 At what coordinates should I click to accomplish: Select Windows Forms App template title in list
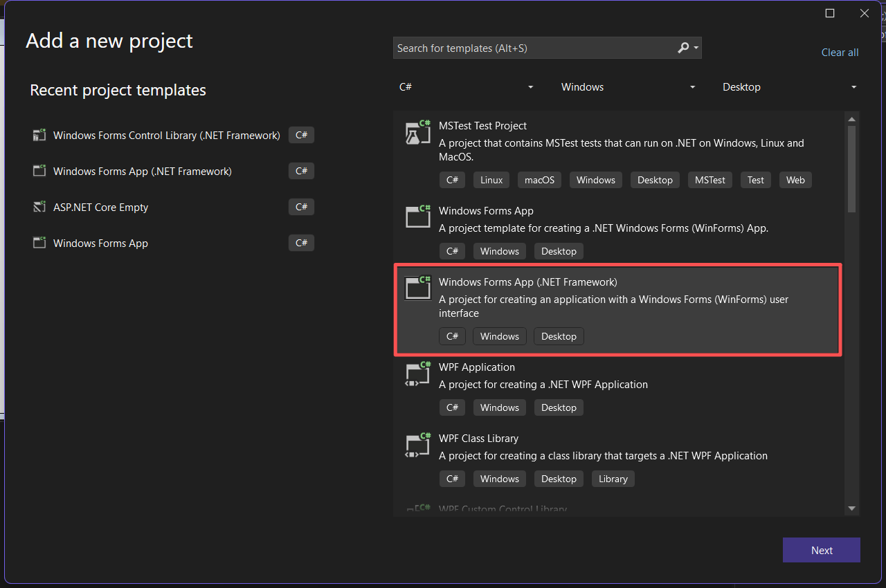coord(486,211)
